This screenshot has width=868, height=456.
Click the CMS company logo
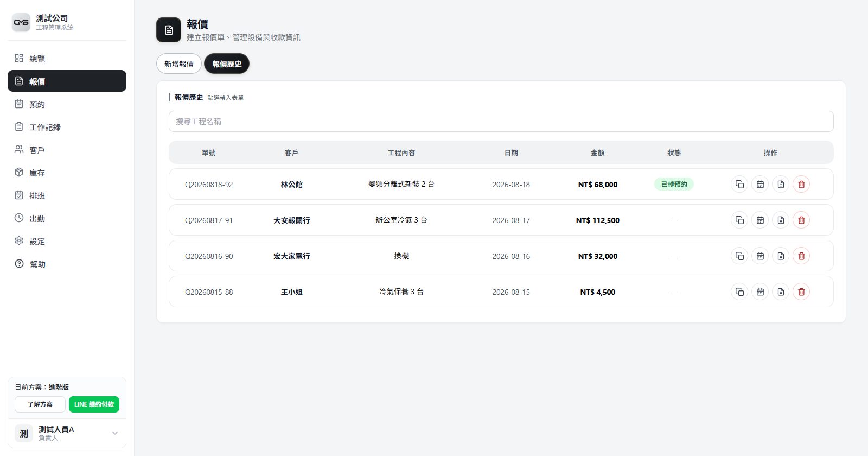click(21, 22)
